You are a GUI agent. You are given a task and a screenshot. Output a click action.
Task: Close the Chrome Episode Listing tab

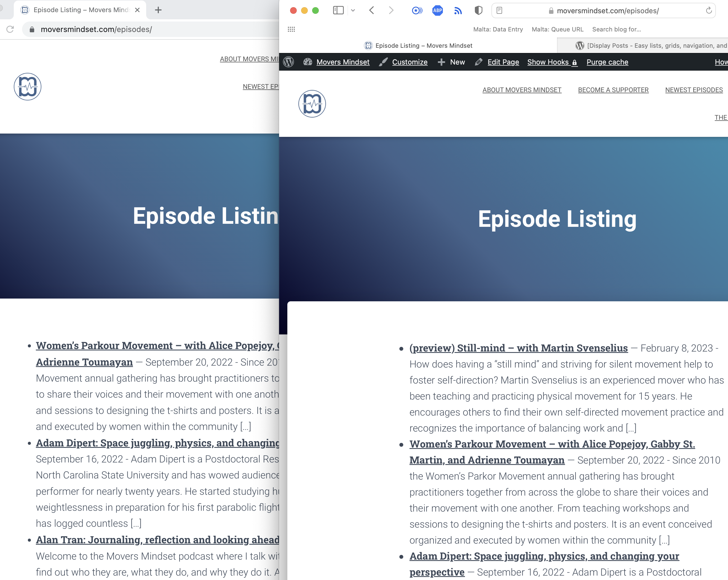[x=137, y=10]
